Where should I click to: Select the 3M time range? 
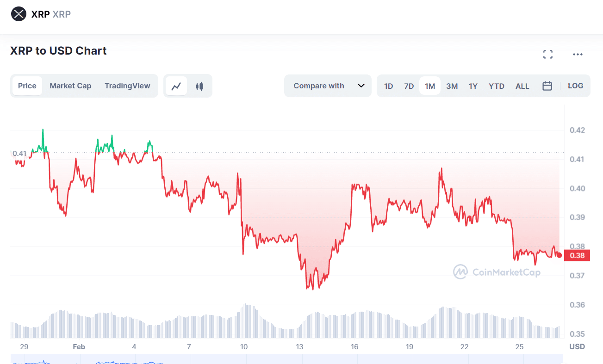452,86
